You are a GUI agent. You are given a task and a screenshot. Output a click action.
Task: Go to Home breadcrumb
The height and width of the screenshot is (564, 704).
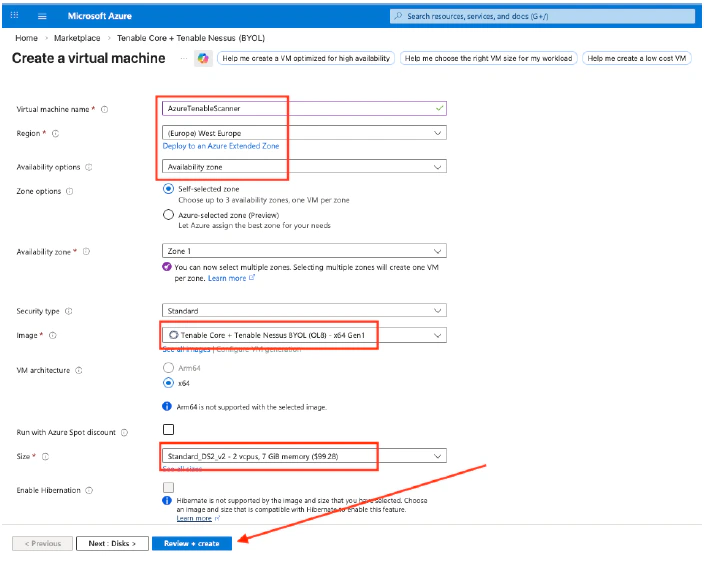[x=26, y=38]
